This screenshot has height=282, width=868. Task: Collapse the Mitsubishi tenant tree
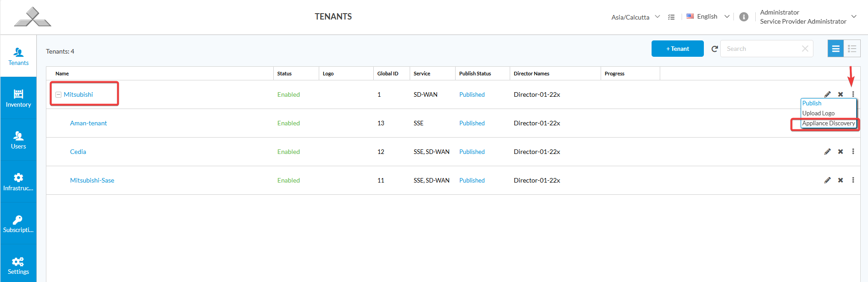58,94
